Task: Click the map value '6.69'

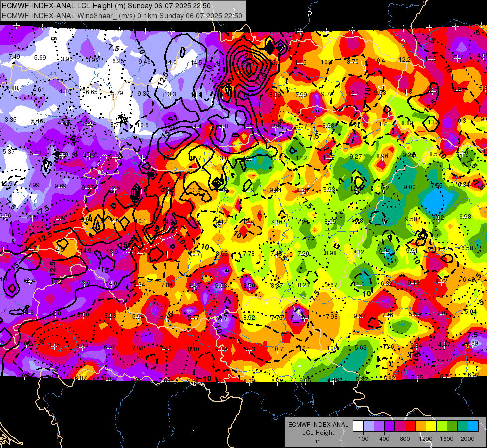Action: [x=82, y=346]
